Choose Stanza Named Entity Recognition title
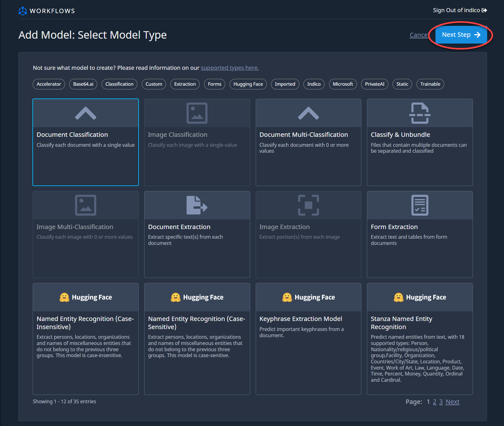 click(x=402, y=323)
